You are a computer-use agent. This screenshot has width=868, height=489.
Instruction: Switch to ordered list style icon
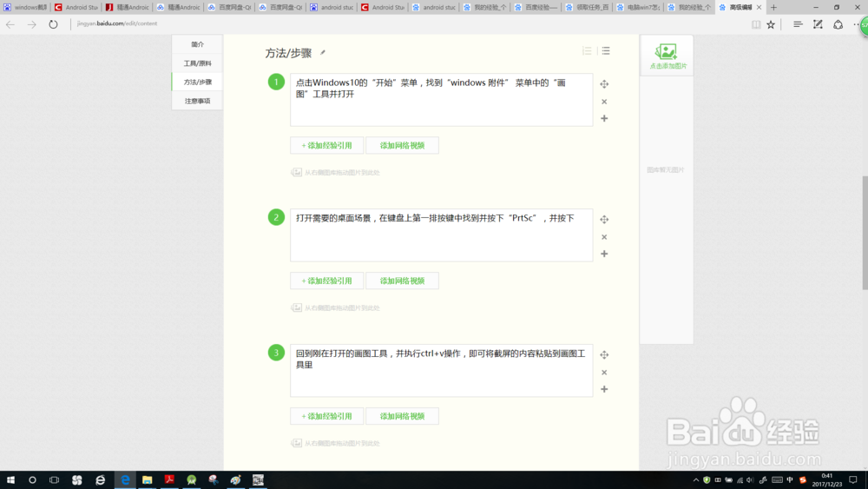click(587, 51)
